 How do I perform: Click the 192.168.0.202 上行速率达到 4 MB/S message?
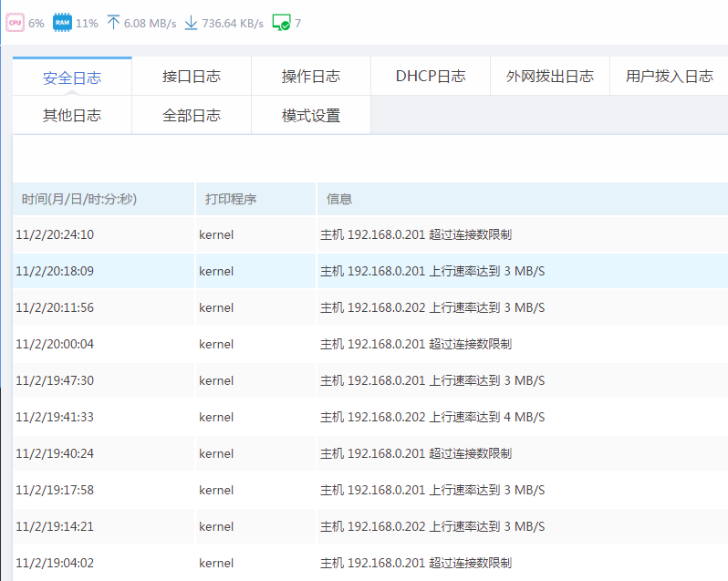[432, 417]
